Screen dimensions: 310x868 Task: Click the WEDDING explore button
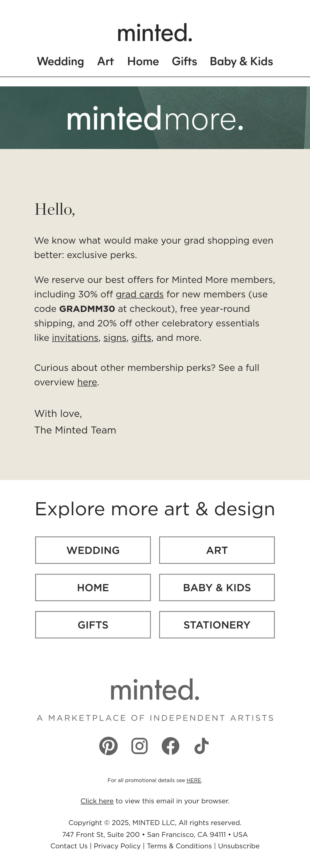pos(93,550)
